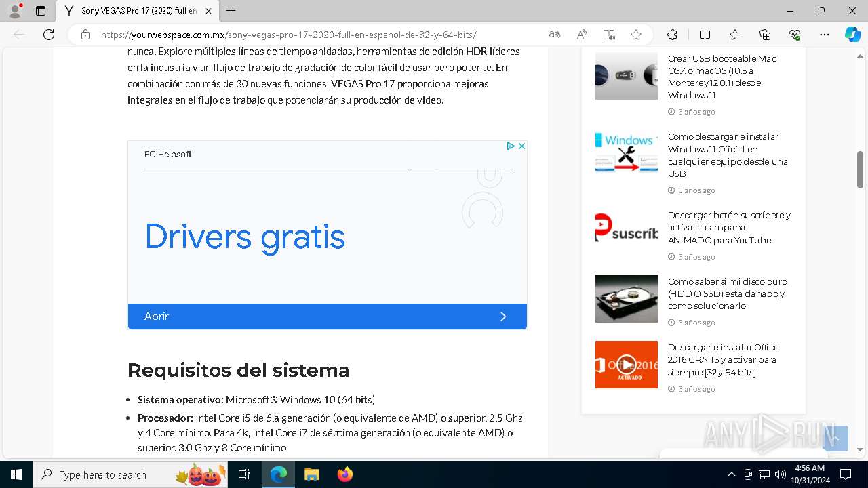Click the suscríbete button thumbnail
The width and height of the screenshot is (868, 488).
pyautogui.click(x=627, y=228)
